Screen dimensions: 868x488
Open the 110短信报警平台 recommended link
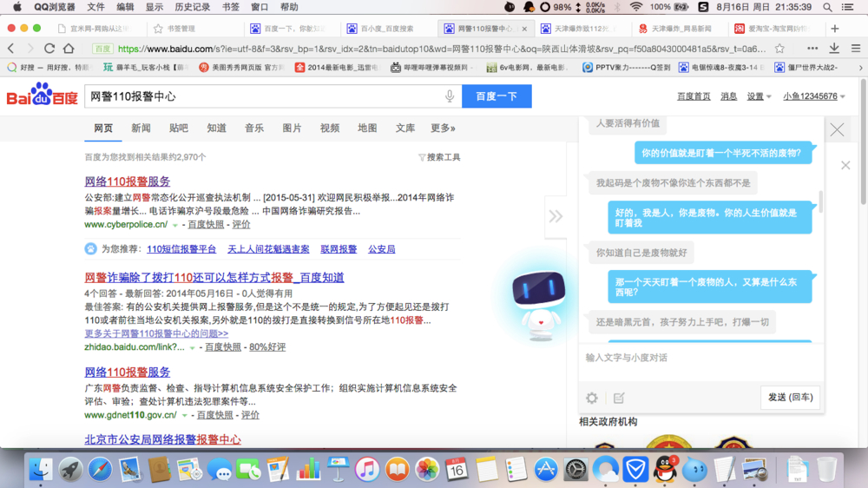[x=181, y=249]
